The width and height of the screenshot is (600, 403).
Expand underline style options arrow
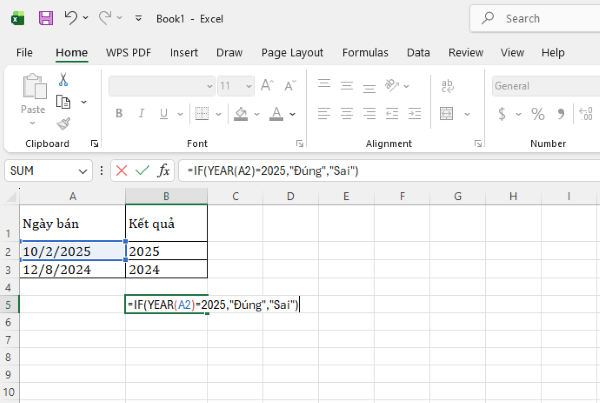pos(180,114)
